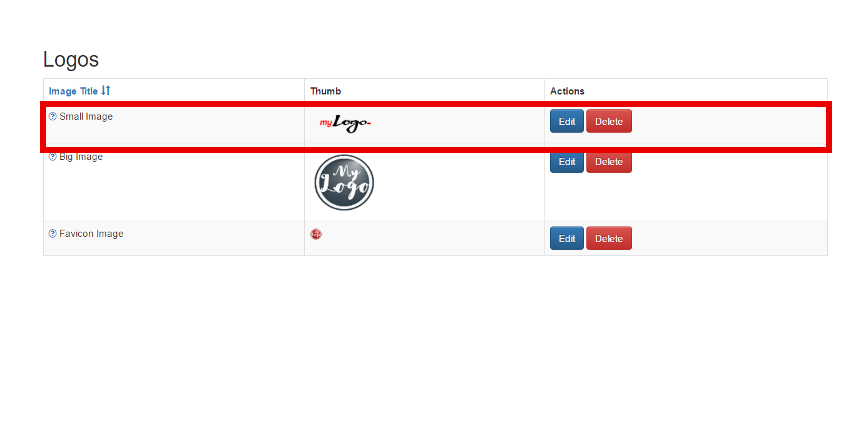863x431 pixels.
Task: Click the sort arrows icon beside Image Title
Action: click(106, 90)
